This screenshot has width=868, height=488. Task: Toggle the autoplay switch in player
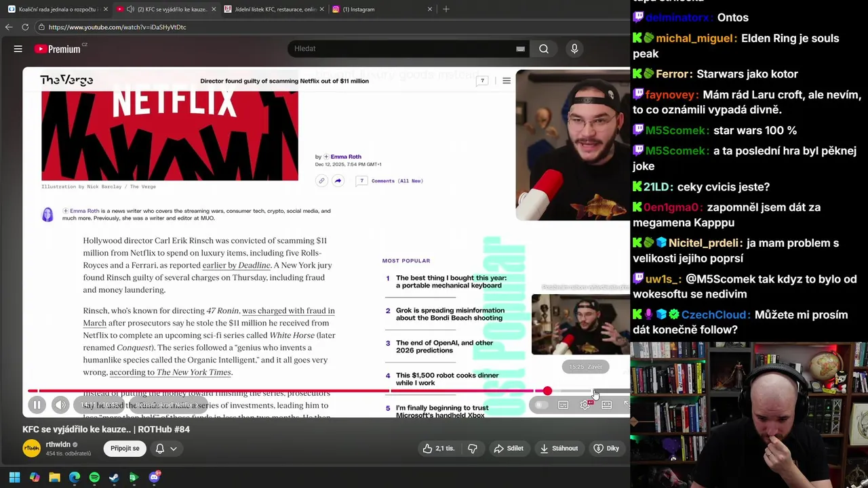(x=540, y=405)
